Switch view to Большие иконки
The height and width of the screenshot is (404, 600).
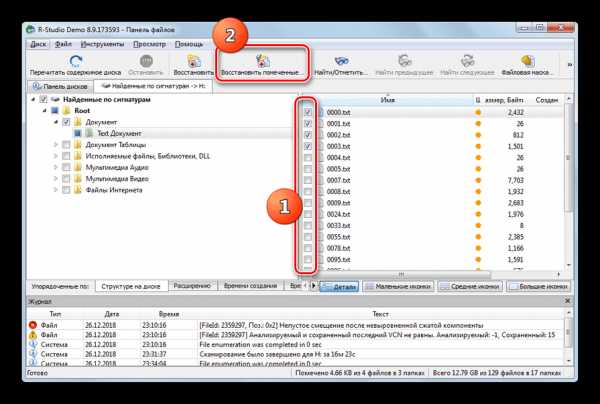tap(539, 286)
